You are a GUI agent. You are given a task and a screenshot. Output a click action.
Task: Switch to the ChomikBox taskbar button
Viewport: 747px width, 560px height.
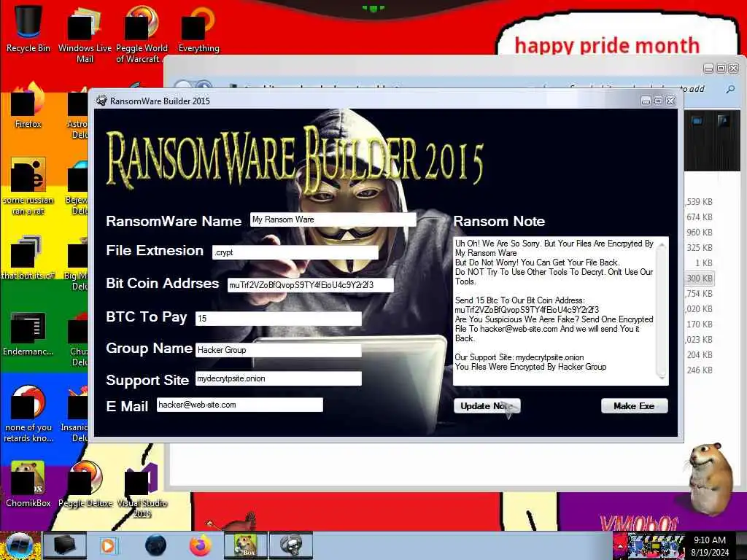(247, 545)
